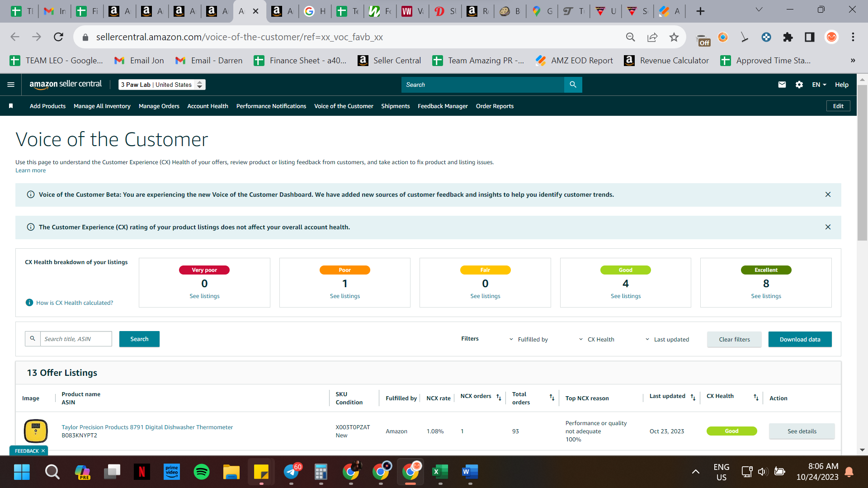Open Account Health page

(x=208, y=106)
